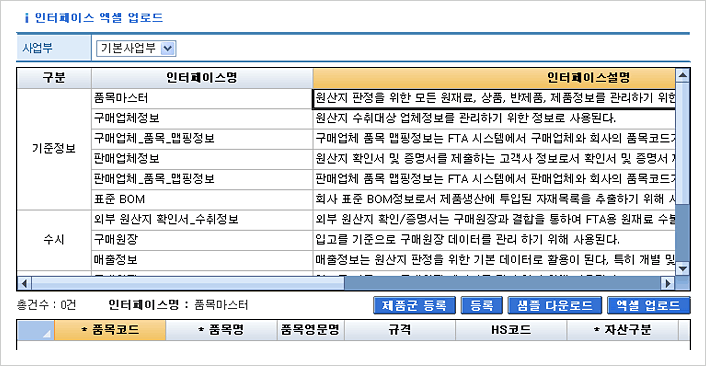Click the vertical scrollbar up arrow
This screenshot has height=366, width=706.
coord(683,75)
